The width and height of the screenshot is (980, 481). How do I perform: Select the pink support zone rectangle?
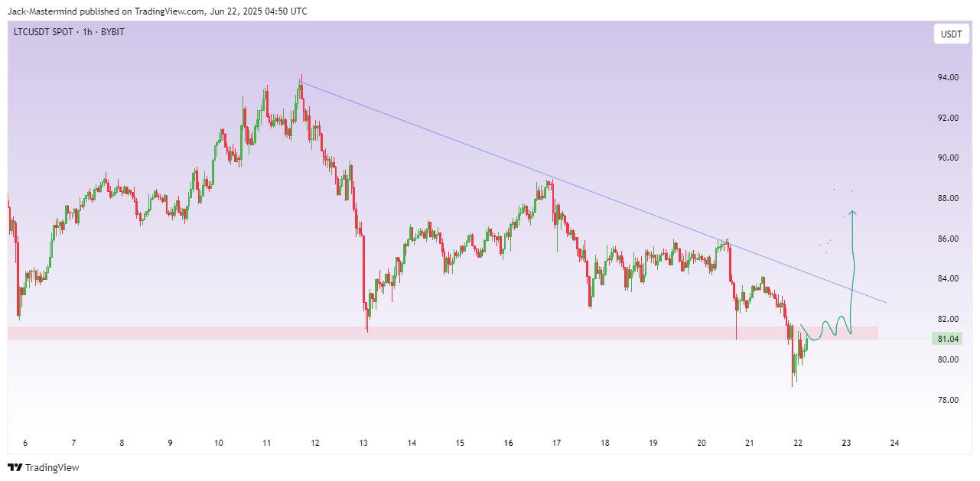[443, 333]
